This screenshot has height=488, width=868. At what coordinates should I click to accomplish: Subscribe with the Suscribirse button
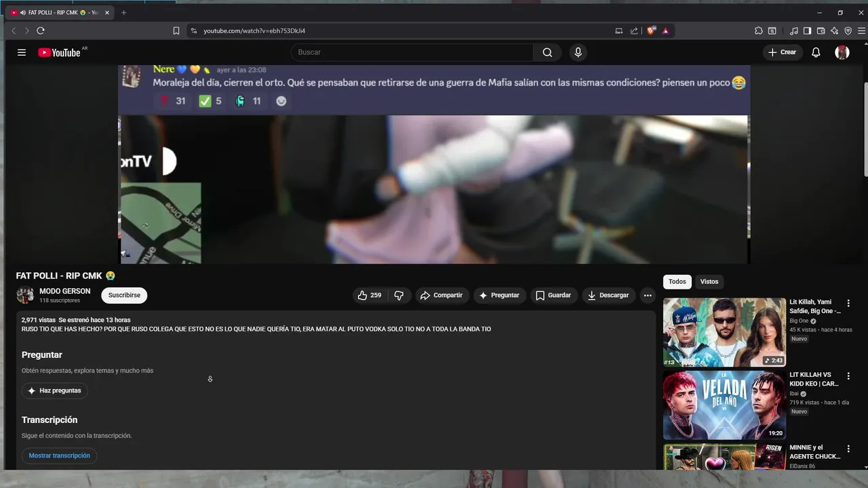[x=124, y=296]
